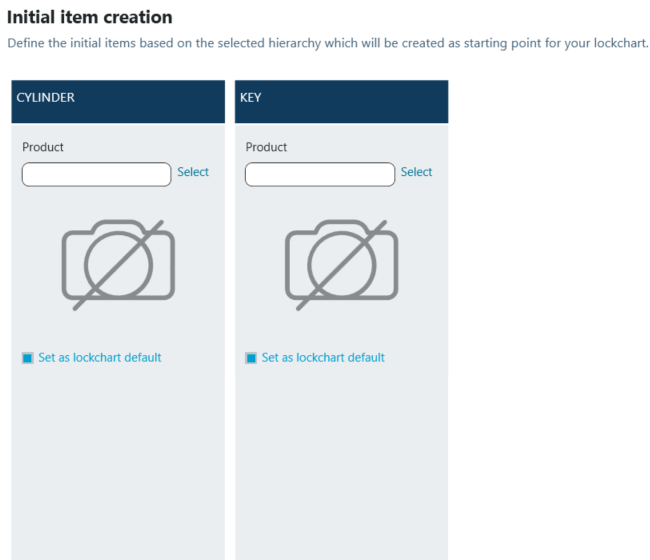Click the description text under the heading

pos(327,44)
